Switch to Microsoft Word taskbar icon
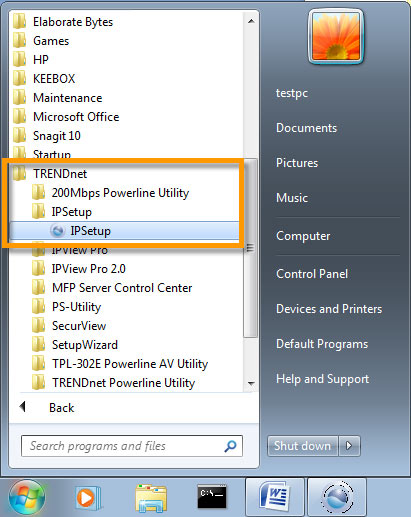 275,497
